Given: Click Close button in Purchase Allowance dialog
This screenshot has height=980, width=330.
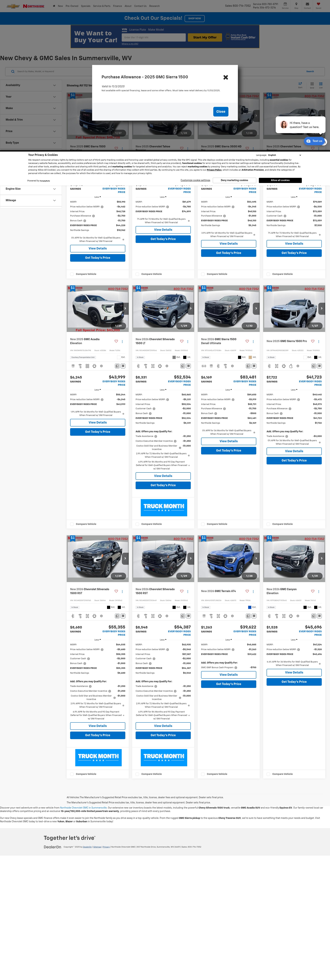Looking at the screenshot, I should point(221,112).
